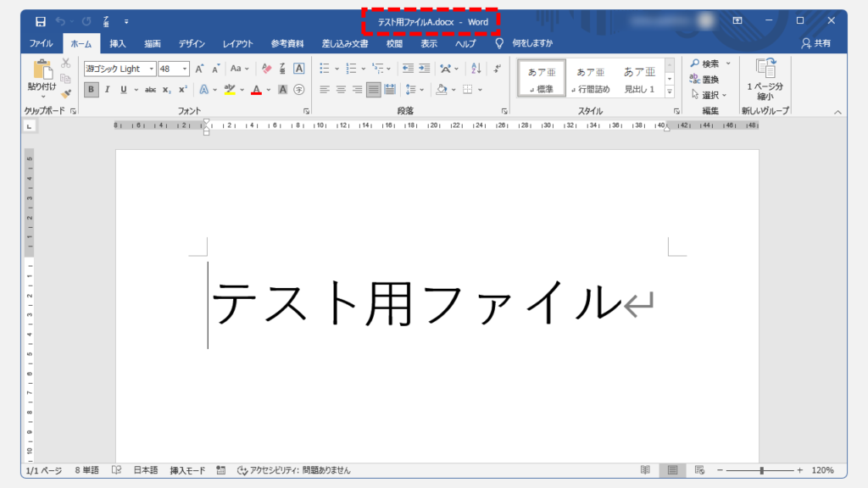
Task: Click the Save icon in the title bar
Action: coord(41,20)
